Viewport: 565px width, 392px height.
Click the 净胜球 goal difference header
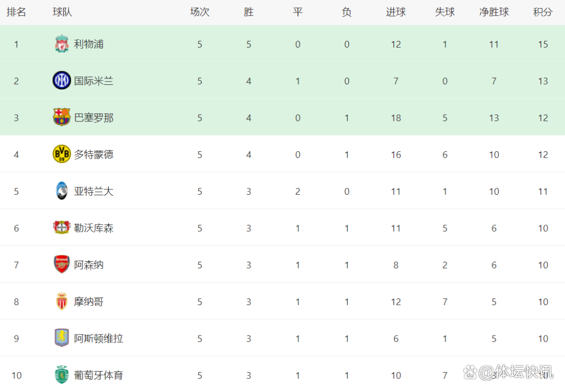tap(494, 12)
